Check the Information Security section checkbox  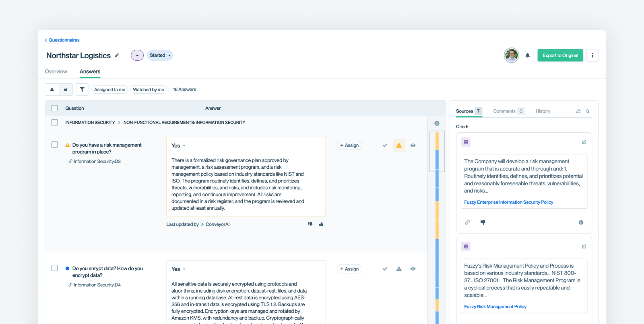click(x=55, y=122)
